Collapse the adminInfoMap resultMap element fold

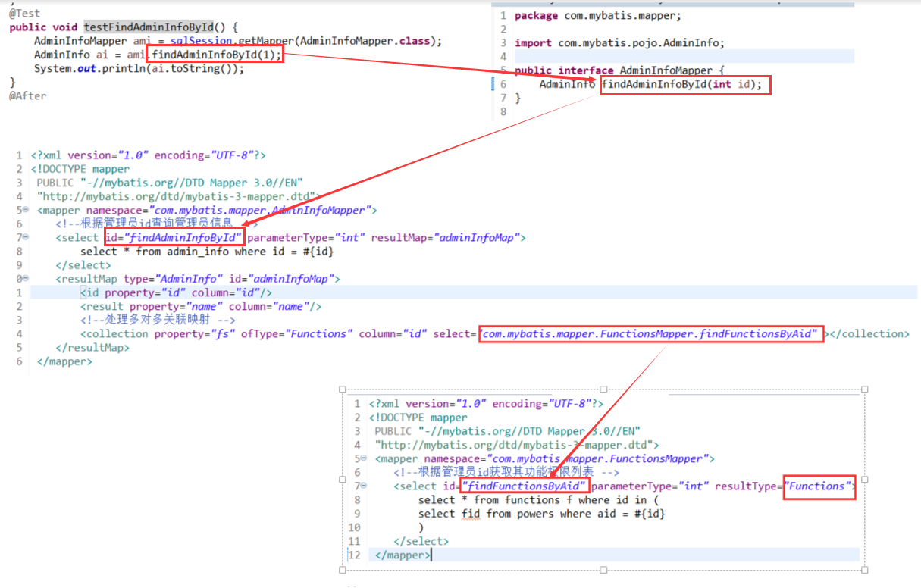(27, 279)
